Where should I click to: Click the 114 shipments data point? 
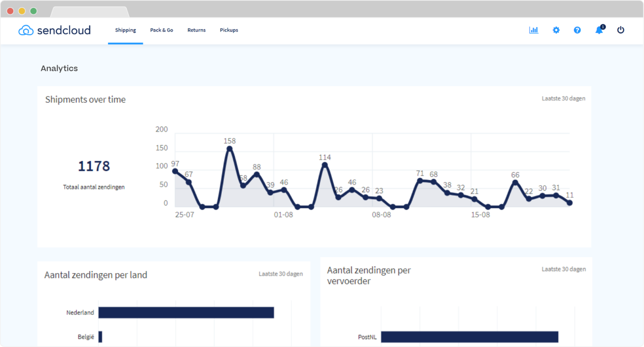[325, 165]
